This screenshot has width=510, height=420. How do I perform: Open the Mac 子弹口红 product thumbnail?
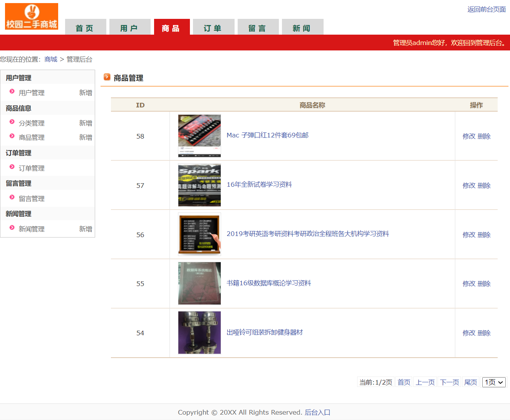pos(200,136)
